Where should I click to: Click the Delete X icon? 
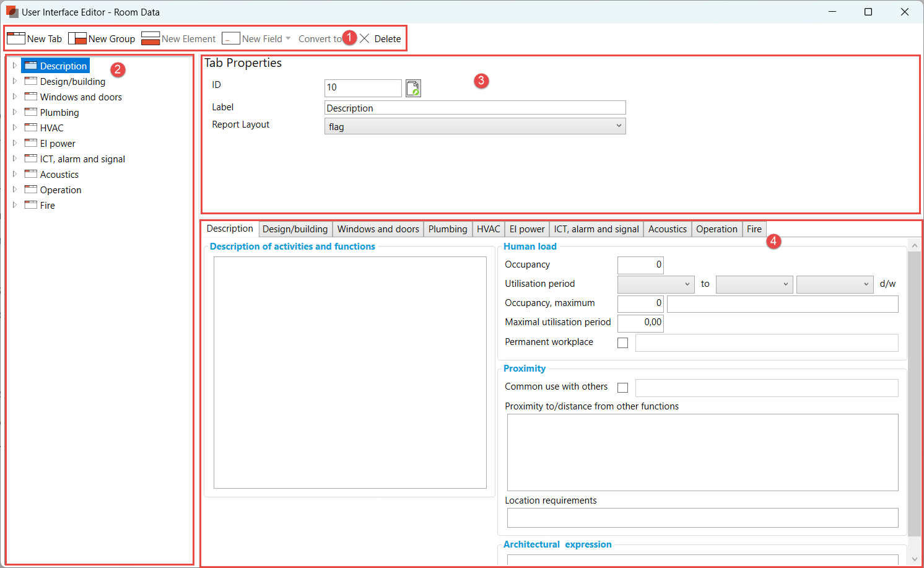tap(365, 38)
